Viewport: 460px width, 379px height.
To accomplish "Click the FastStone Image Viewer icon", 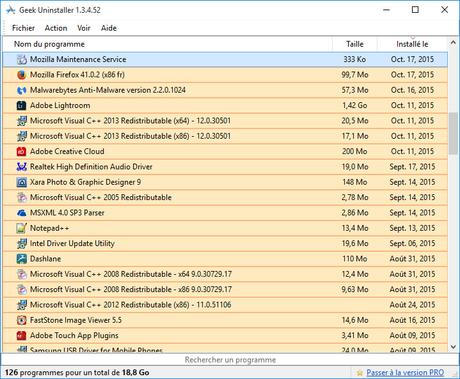I will (22, 320).
